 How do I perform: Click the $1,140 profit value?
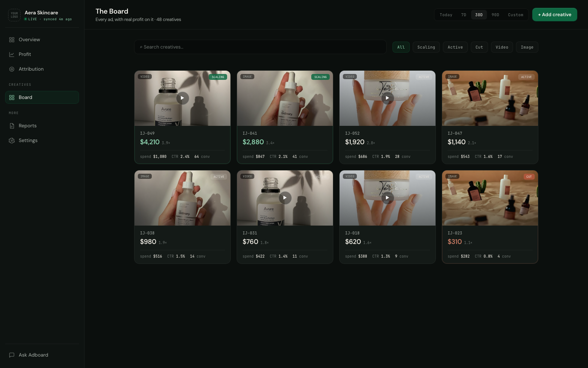pyautogui.click(x=456, y=142)
